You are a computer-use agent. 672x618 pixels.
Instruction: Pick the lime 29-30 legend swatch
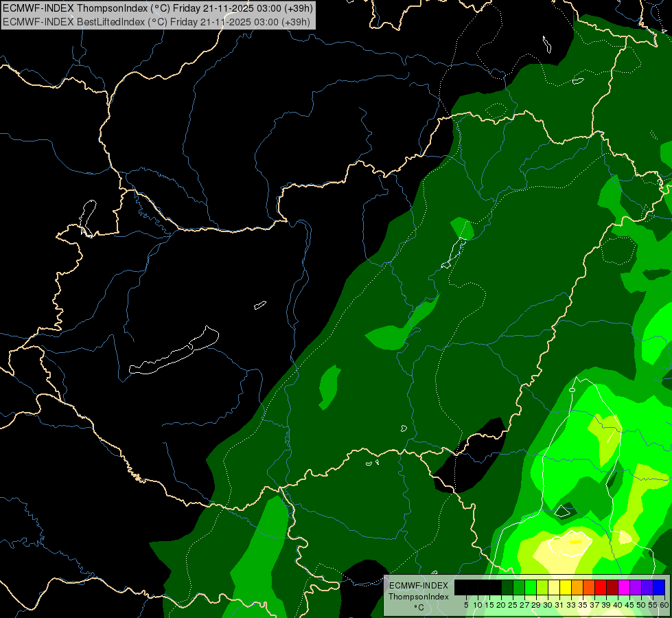click(x=542, y=587)
